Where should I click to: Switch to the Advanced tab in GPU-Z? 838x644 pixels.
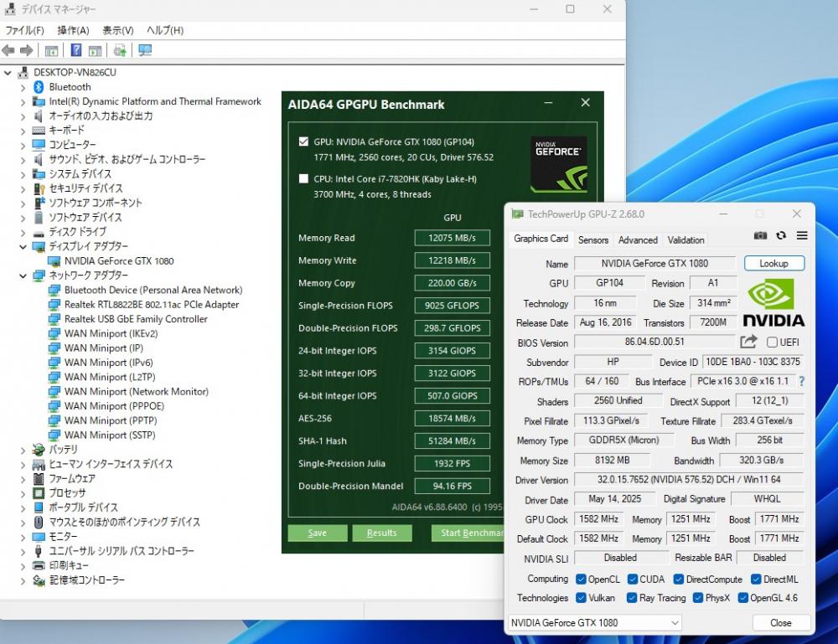click(638, 240)
